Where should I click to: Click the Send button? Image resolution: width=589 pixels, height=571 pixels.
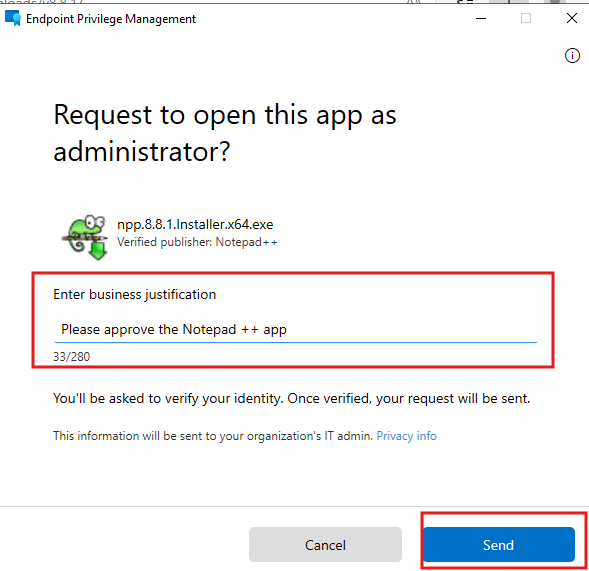pyautogui.click(x=498, y=544)
